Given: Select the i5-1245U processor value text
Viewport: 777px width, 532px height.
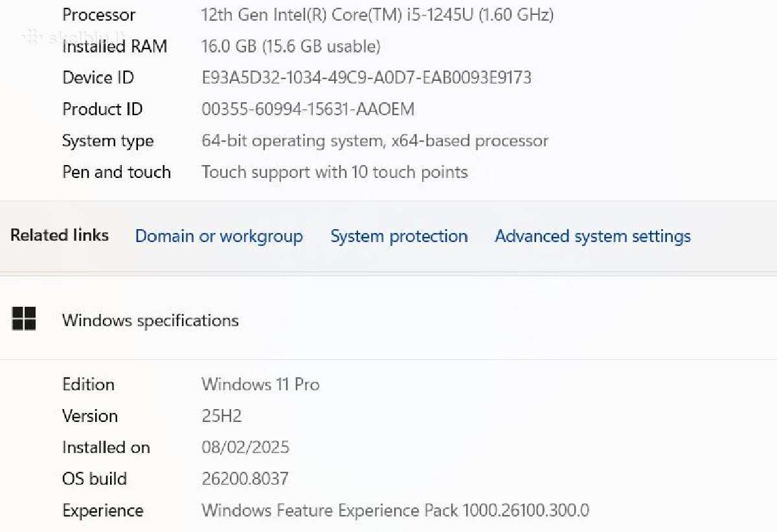Looking at the screenshot, I should 377,14.
